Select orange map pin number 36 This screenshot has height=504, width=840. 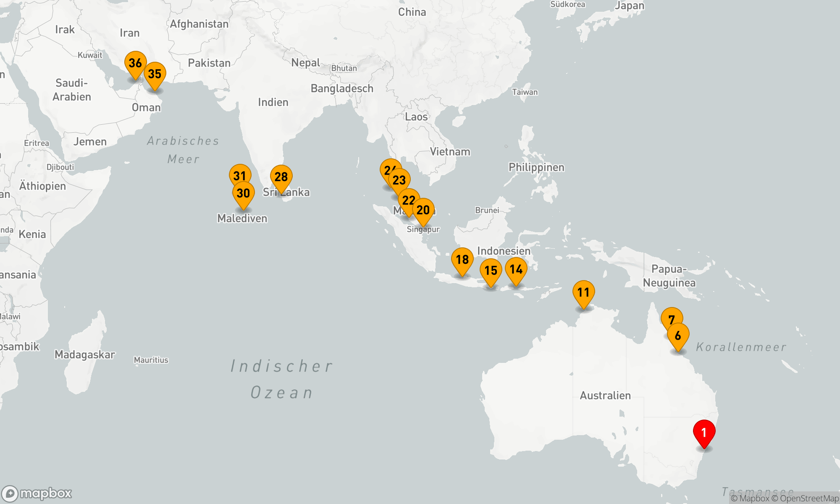[x=135, y=63]
